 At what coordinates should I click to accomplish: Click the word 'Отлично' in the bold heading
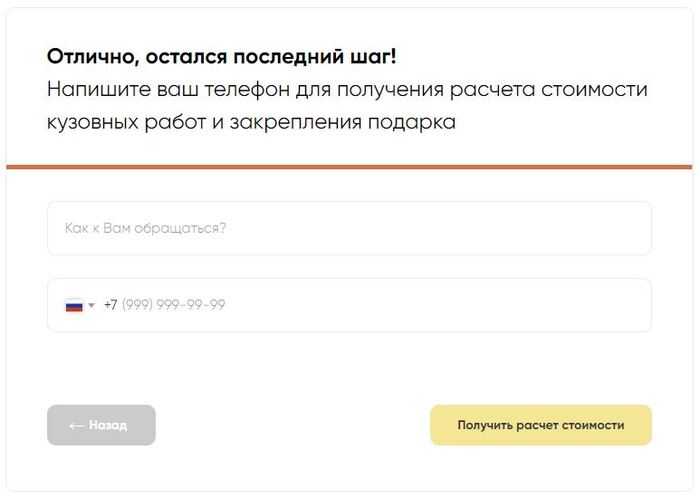click(85, 55)
